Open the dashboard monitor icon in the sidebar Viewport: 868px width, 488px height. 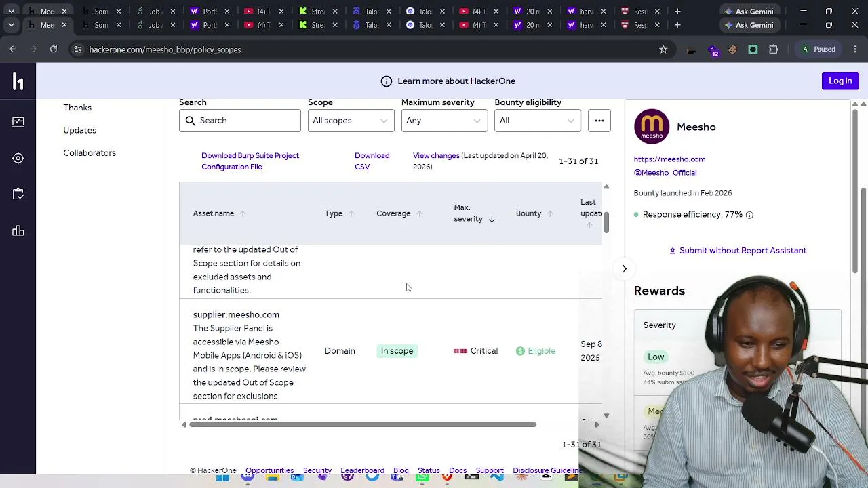coord(18,122)
